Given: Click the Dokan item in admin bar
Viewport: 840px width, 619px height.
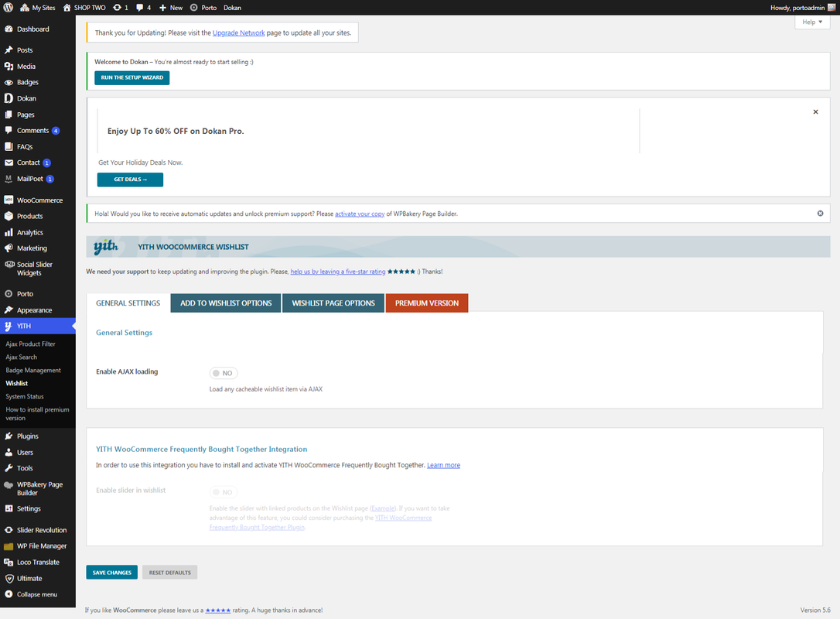Looking at the screenshot, I should [x=233, y=8].
